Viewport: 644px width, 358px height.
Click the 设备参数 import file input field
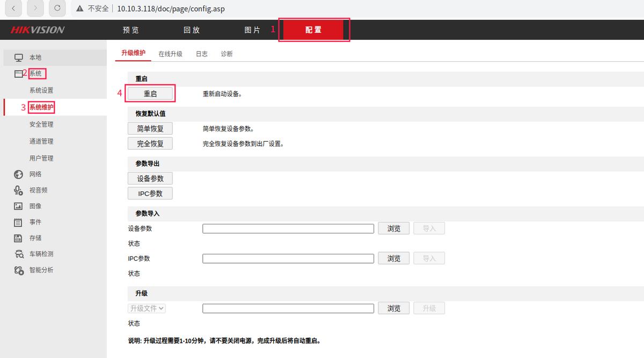click(x=288, y=228)
